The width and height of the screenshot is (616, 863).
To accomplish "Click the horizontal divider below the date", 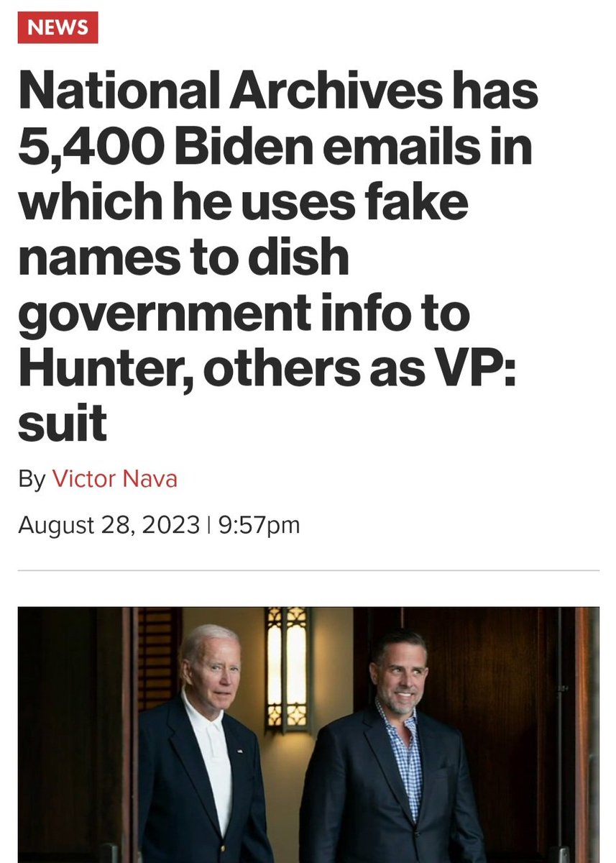I will pyautogui.click(x=308, y=570).
